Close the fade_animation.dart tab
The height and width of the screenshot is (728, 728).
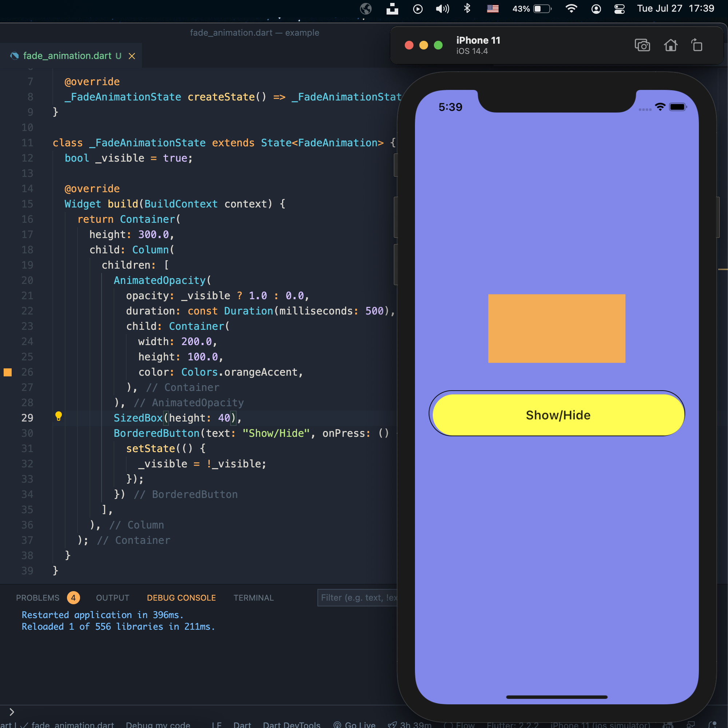[x=132, y=56]
